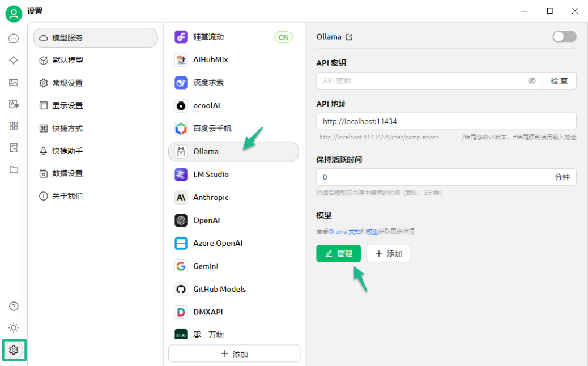
Task: Select the GitHub Models provider
Action: click(233, 289)
